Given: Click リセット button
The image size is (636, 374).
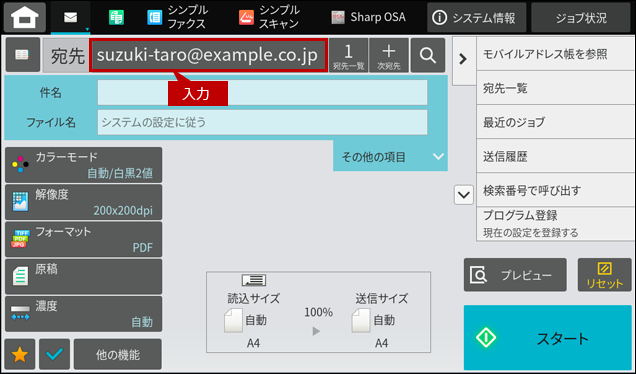Looking at the screenshot, I should [x=604, y=275].
